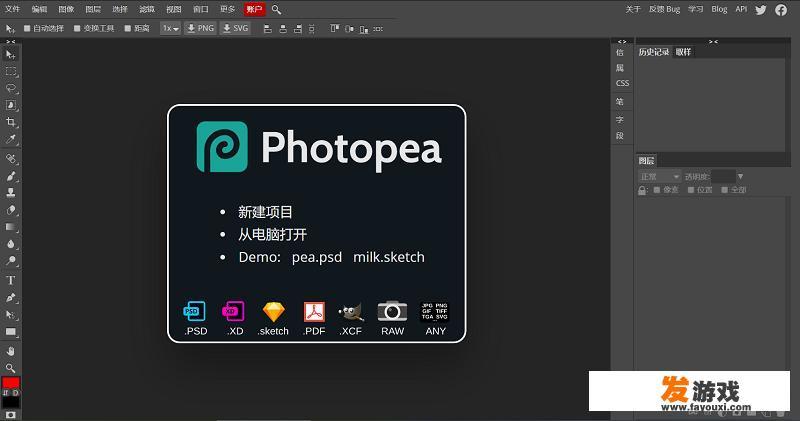The height and width of the screenshot is (421, 800).
Task: Toggle the 全部 lock checkbox
Action: pos(724,190)
